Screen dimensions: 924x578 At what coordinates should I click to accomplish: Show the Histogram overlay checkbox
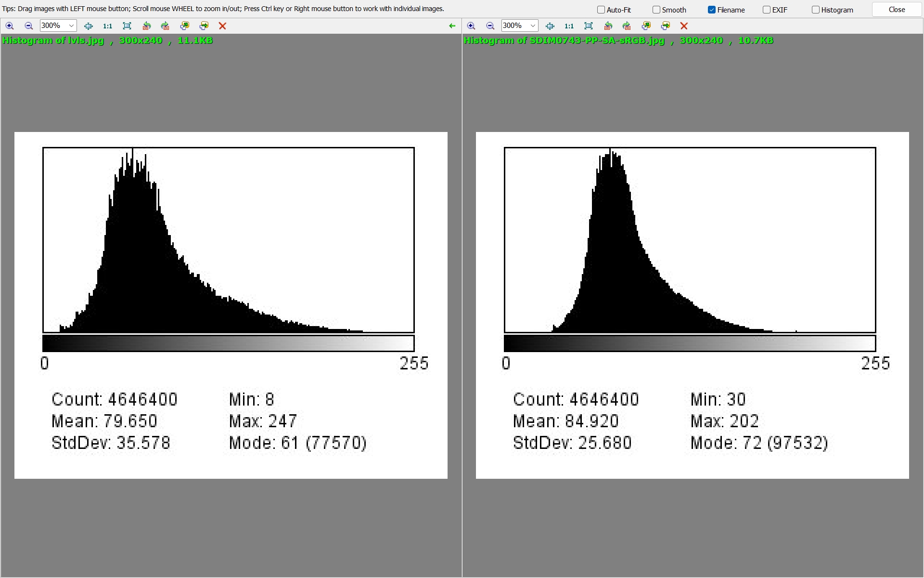[x=816, y=10]
